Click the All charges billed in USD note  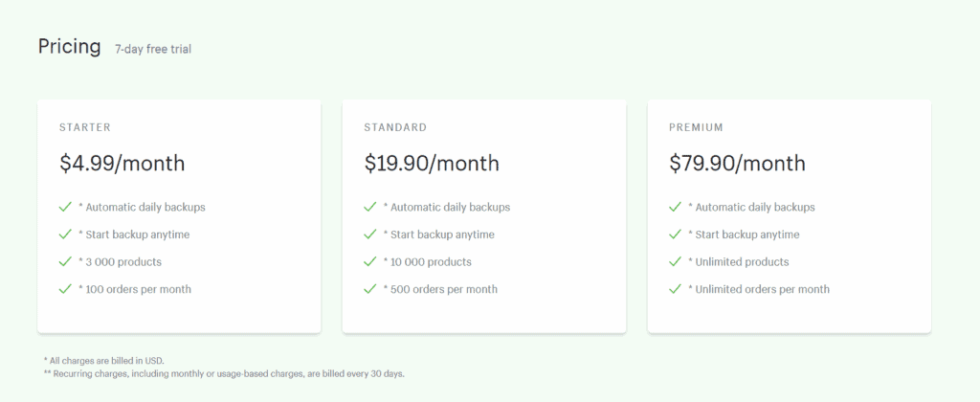103,361
